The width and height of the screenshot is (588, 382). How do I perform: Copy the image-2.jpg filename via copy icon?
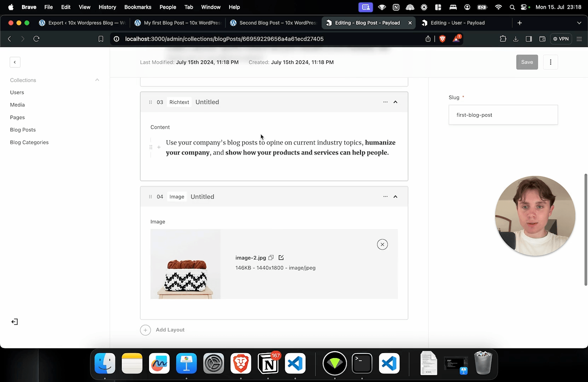click(x=271, y=257)
